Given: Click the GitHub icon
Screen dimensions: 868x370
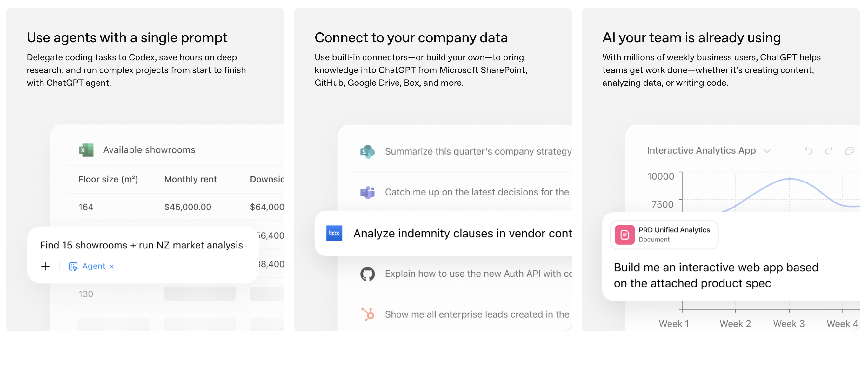Looking at the screenshot, I should (x=367, y=274).
